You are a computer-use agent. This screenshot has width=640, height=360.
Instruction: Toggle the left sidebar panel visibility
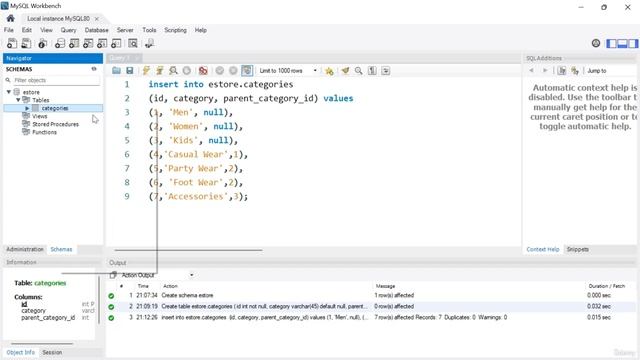(611, 43)
